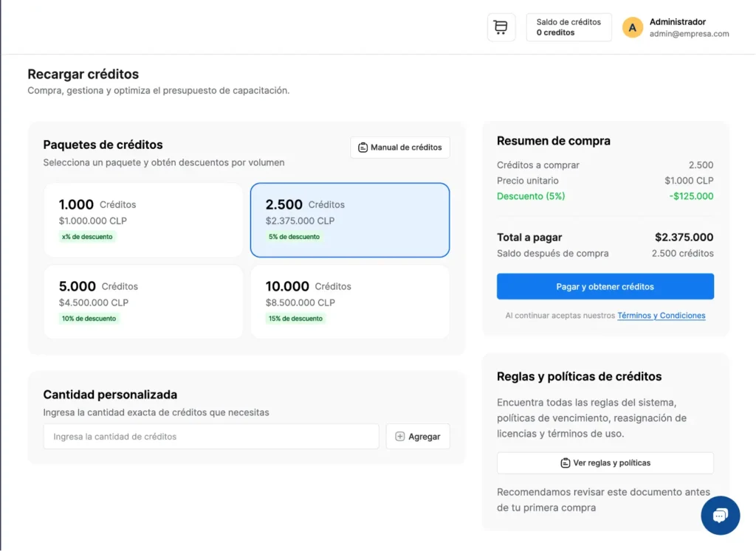The width and height of the screenshot is (756, 551).
Task: Click the Administrador avatar circle
Action: click(633, 28)
